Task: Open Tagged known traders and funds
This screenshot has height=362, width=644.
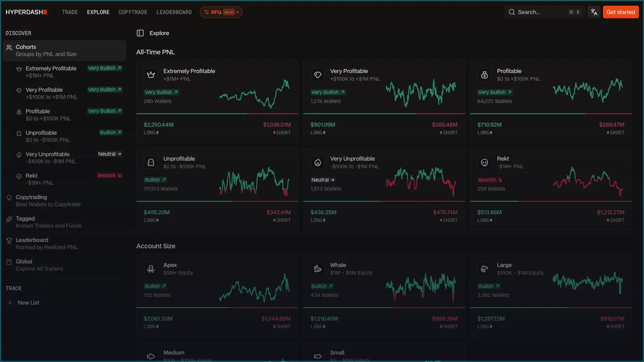Action: pyautogui.click(x=64, y=222)
